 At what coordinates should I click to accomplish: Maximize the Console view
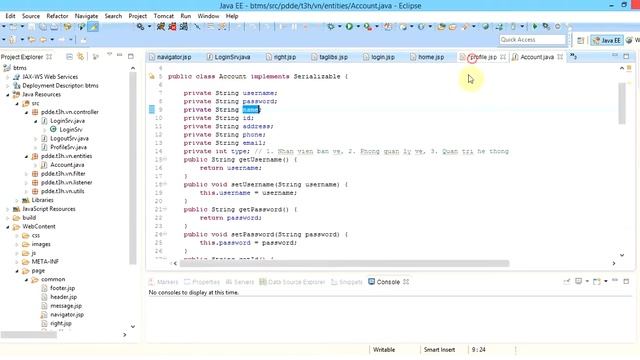click(626, 281)
